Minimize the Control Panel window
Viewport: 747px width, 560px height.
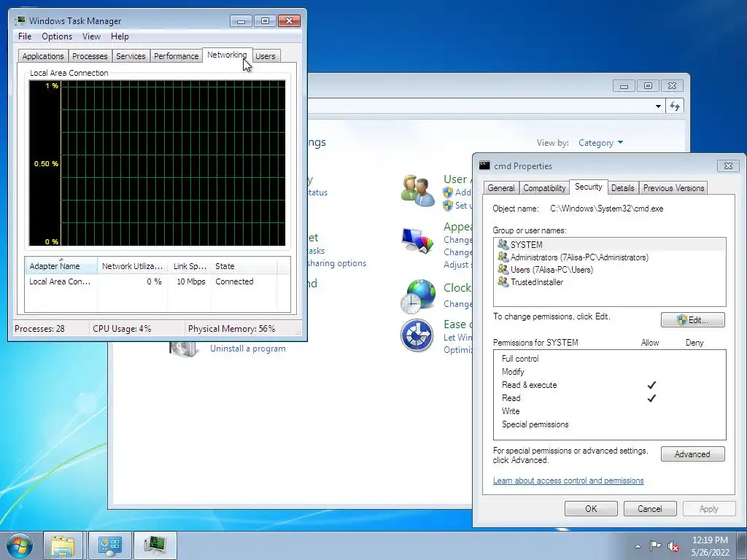pos(624,86)
